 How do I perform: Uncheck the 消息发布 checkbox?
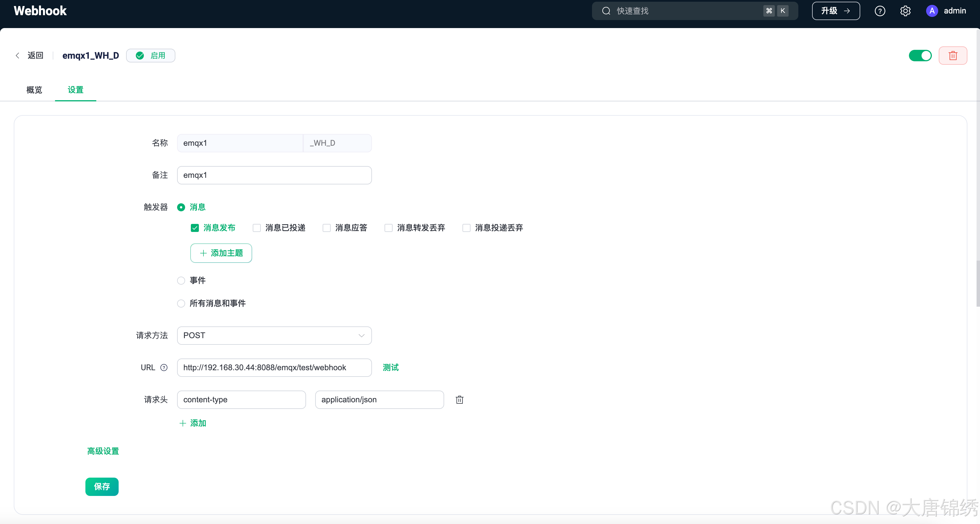coord(195,228)
